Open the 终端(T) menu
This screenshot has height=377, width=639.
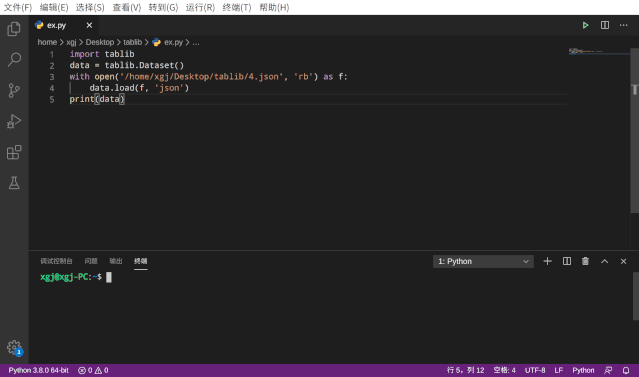[237, 7]
